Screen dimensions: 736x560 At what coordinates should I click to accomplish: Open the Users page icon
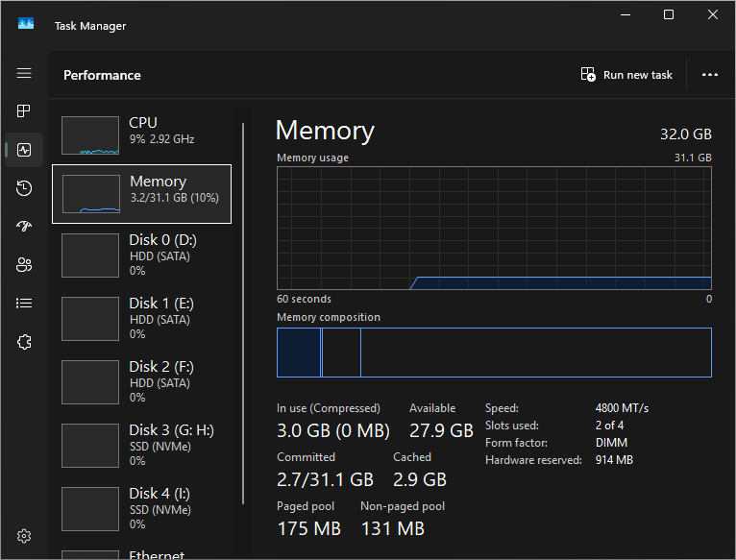click(24, 265)
